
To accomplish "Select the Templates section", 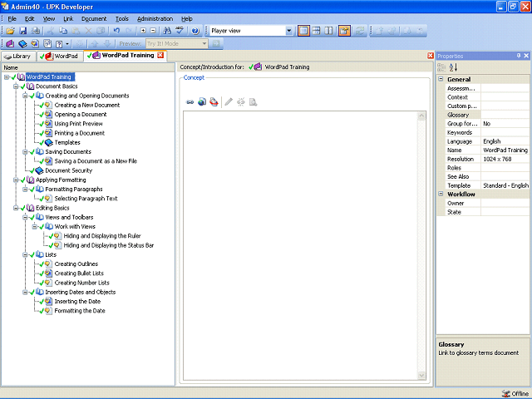I will (67, 142).
